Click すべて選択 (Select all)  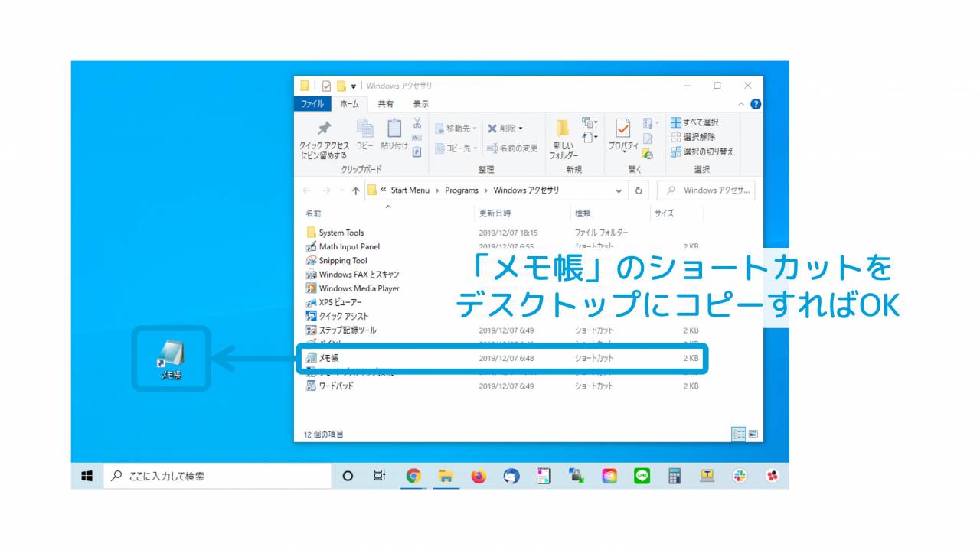694,122
